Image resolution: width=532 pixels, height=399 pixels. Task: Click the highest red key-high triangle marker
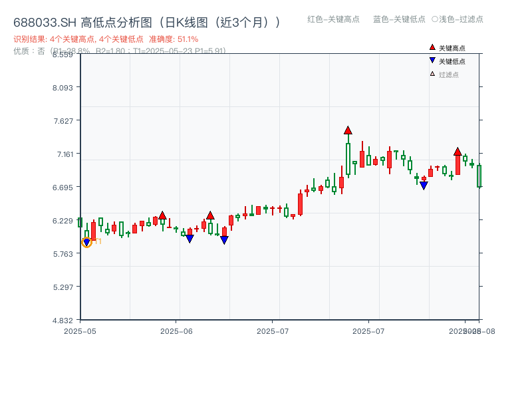tap(348, 130)
